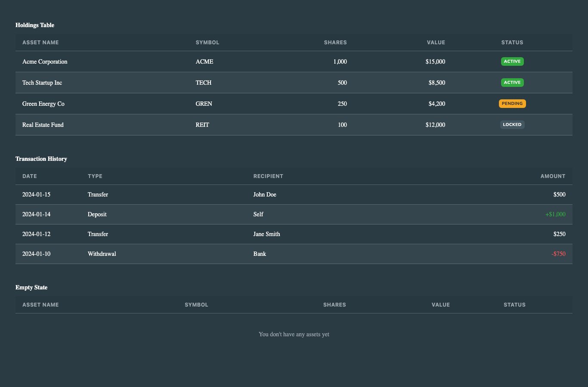Click the -$750 withdrawal amount
This screenshot has height=387, width=588.
(559, 254)
